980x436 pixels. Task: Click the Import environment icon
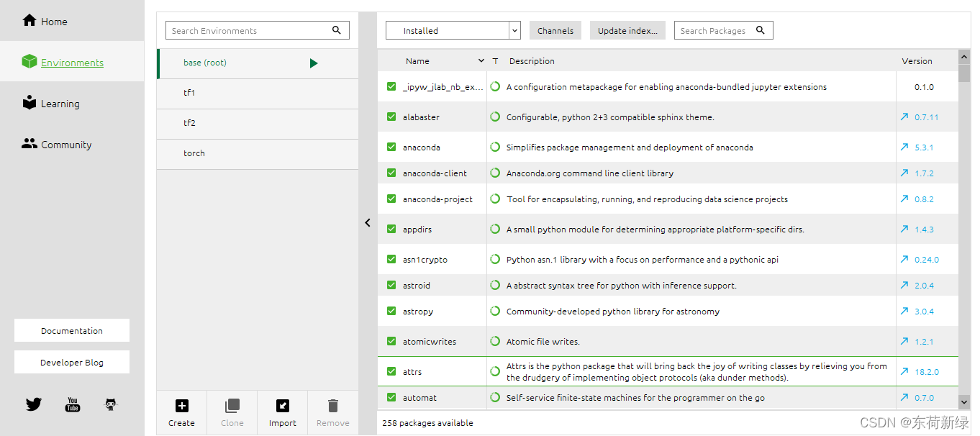tap(283, 406)
